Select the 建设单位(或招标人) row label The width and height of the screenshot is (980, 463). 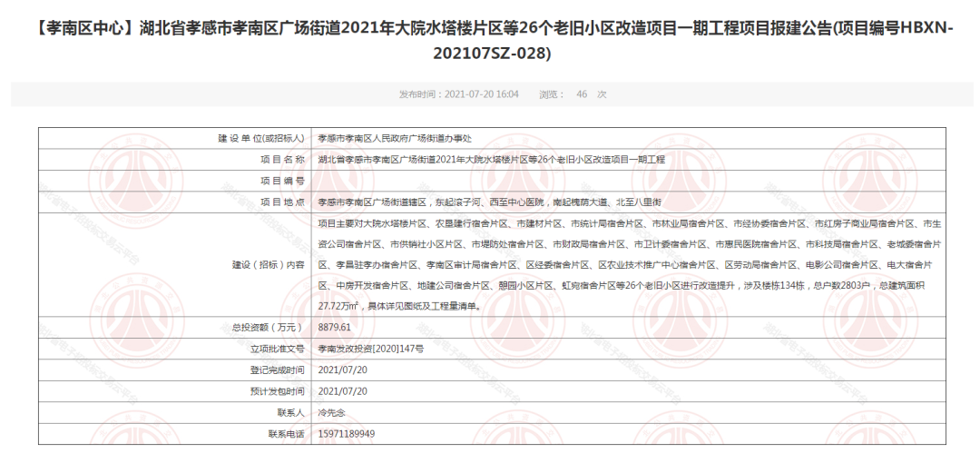(260, 139)
